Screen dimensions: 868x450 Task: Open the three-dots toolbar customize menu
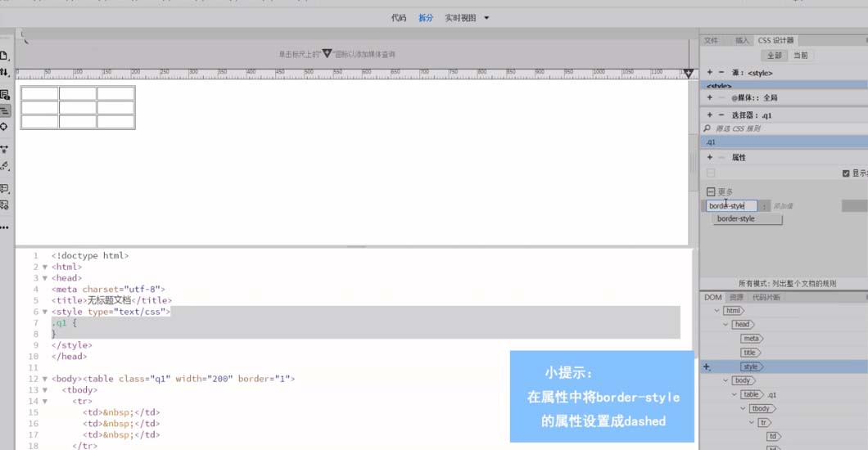[x=4, y=227]
